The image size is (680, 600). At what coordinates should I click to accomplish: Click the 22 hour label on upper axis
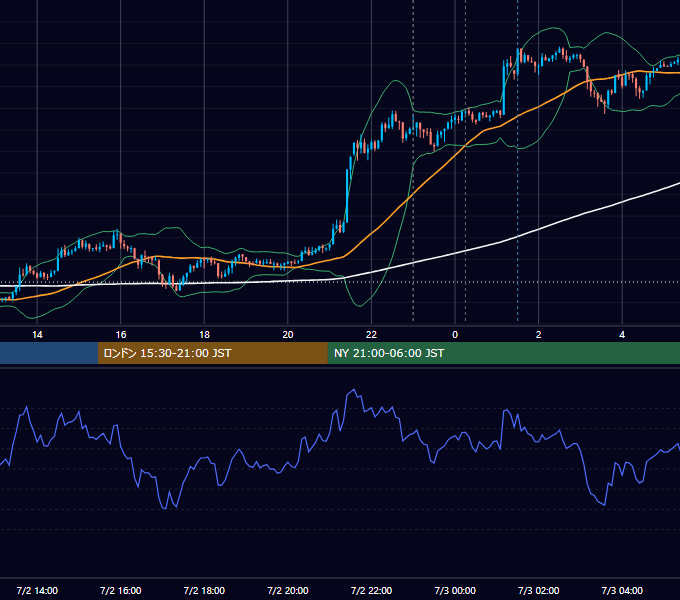click(x=371, y=335)
